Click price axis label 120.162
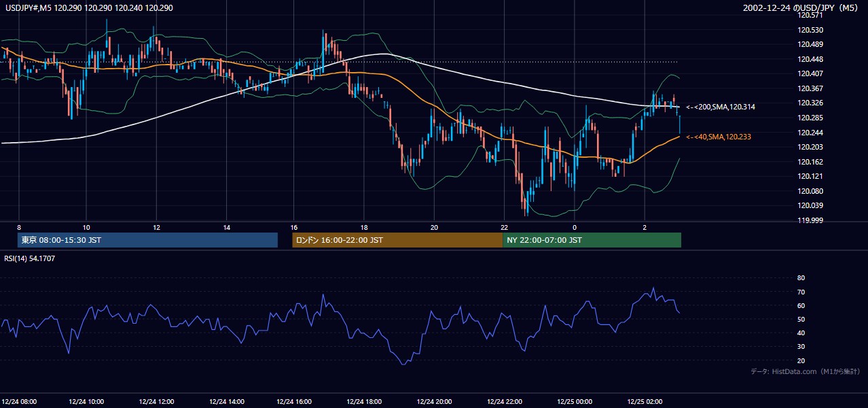 point(812,162)
